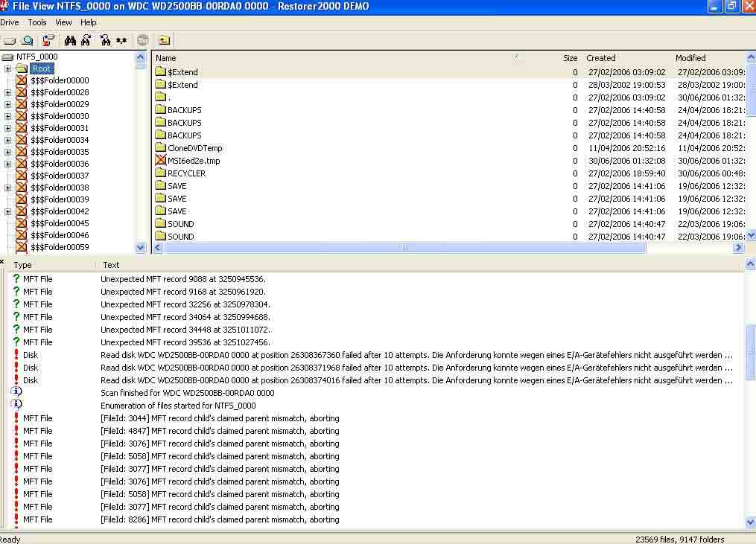Expand the $$$Folder00030 tree node

(7, 116)
